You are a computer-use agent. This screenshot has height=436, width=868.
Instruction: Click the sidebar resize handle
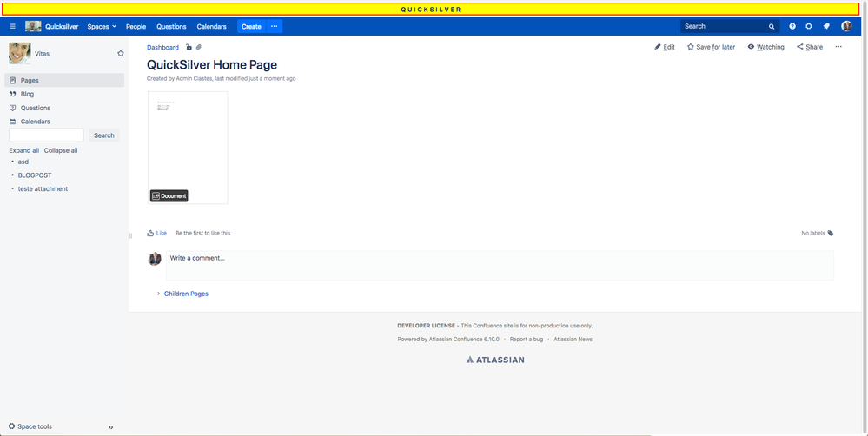pyautogui.click(x=130, y=235)
